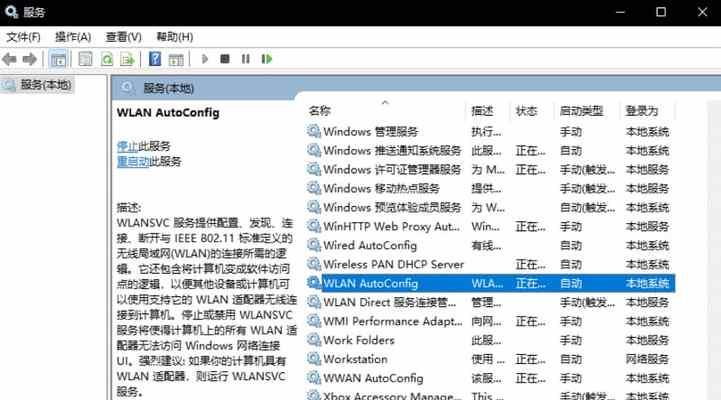Go forward with the toolbar Forward arrow
The image size is (721, 400).
(30, 59)
